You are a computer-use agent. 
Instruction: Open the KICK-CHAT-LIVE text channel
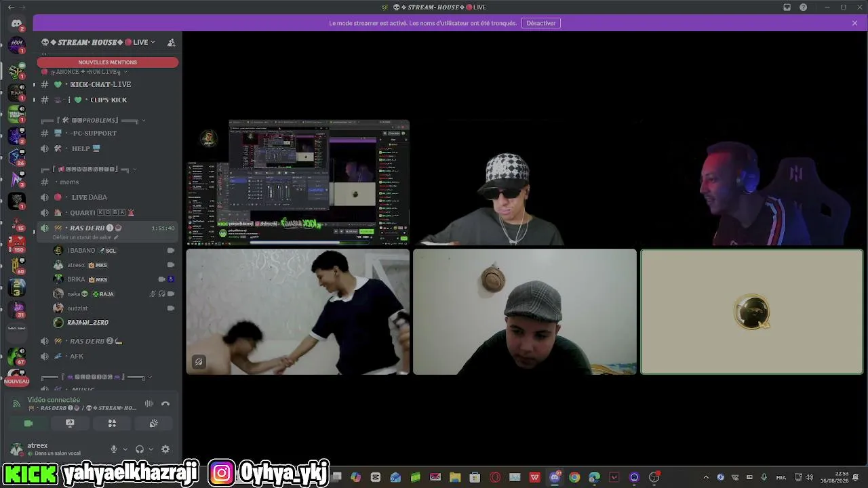(x=106, y=84)
